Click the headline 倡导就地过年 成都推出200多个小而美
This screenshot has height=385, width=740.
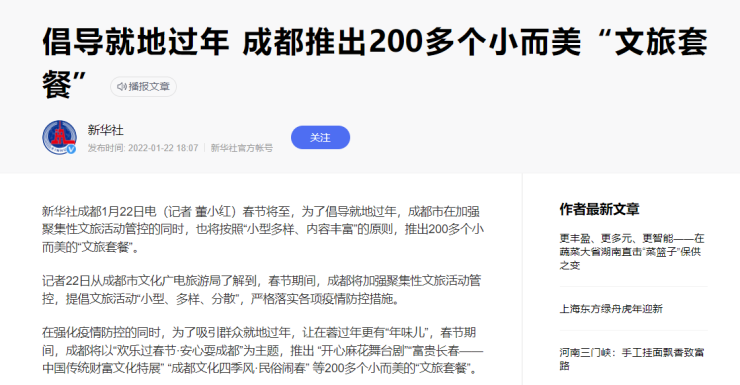(x=375, y=63)
